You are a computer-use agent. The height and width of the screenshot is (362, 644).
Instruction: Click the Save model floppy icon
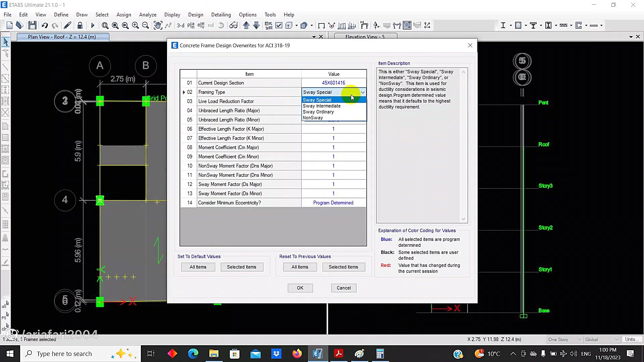pyautogui.click(x=32, y=25)
